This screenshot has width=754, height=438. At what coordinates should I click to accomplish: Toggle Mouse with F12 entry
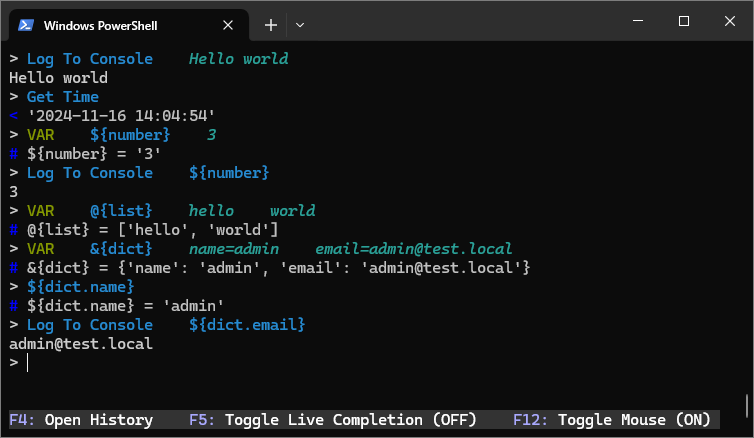point(612,420)
